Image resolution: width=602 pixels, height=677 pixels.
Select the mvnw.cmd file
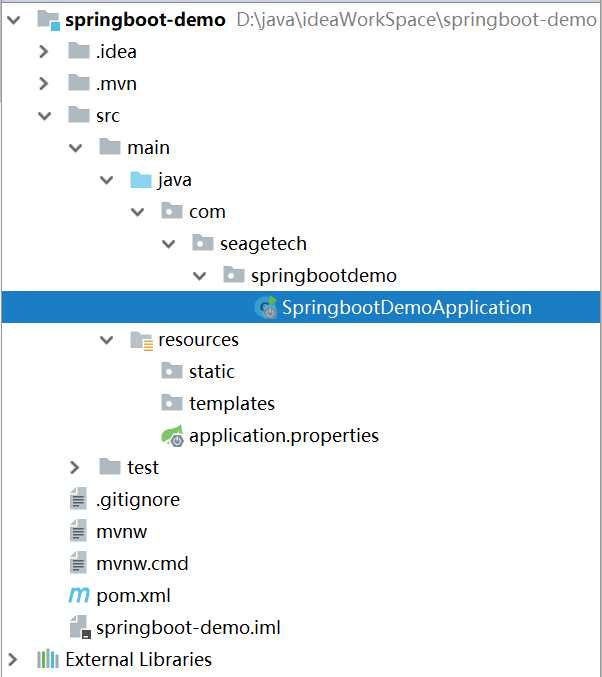pyautogui.click(x=129, y=563)
